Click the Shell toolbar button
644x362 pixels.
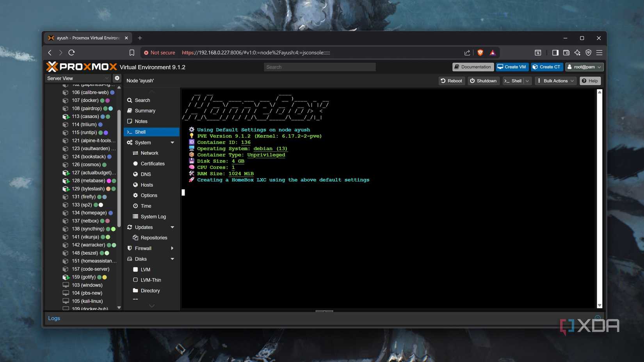pos(513,81)
